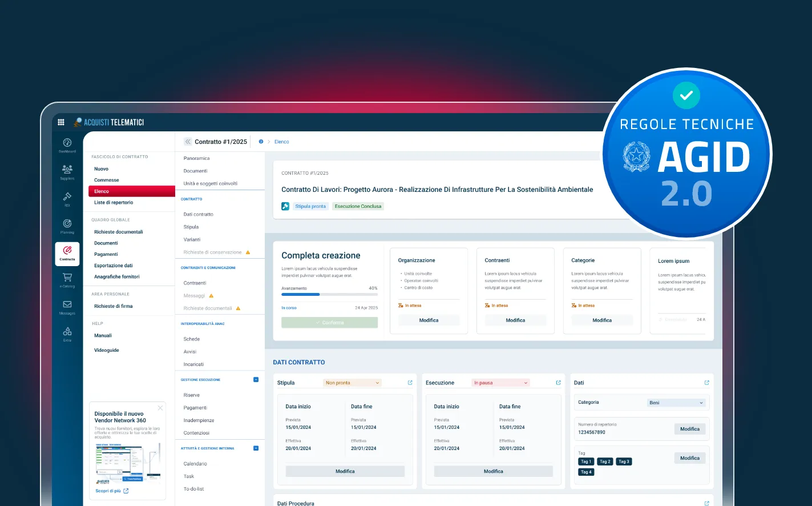Click the blue breadcrumb circle icon

261,142
